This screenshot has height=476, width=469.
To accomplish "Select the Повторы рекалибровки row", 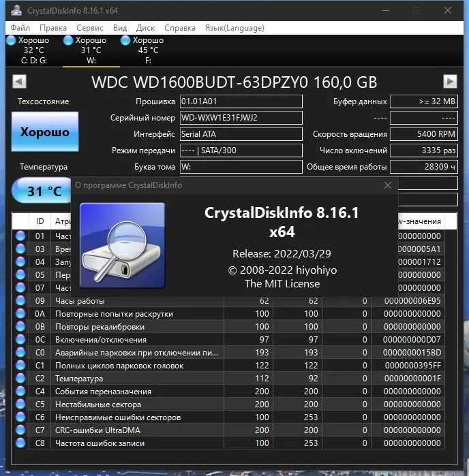I will point(228,327).
